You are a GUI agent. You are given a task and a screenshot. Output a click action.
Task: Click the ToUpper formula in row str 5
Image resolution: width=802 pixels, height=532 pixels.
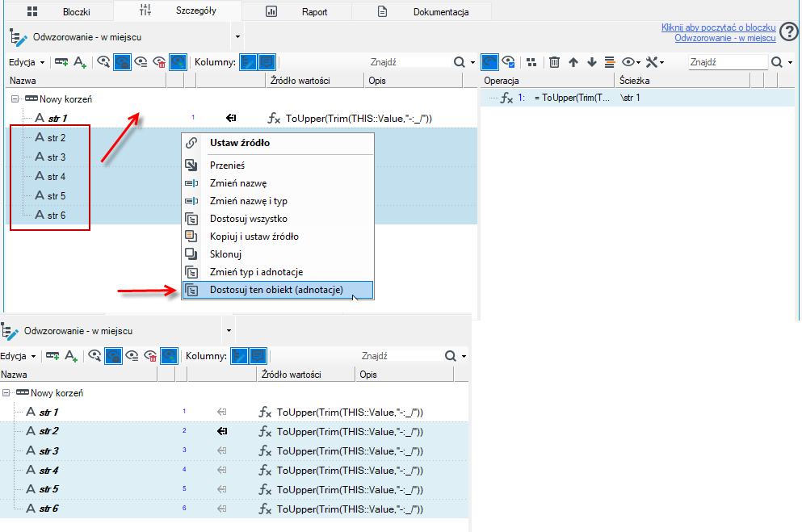(x=350, y=490)
